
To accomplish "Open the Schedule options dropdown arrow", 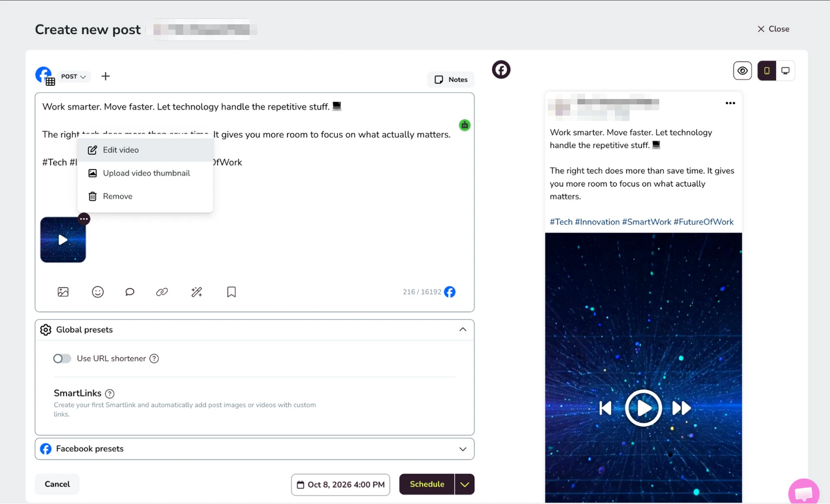I will point(465,484).
